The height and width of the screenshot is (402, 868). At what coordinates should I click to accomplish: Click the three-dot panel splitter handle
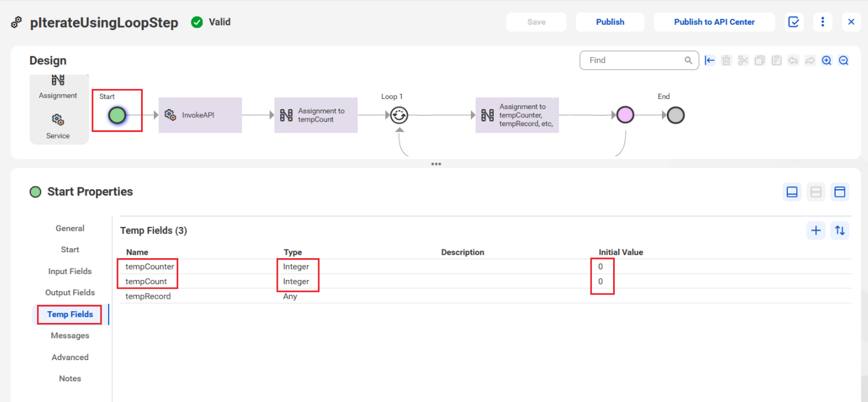coord(436,164)
